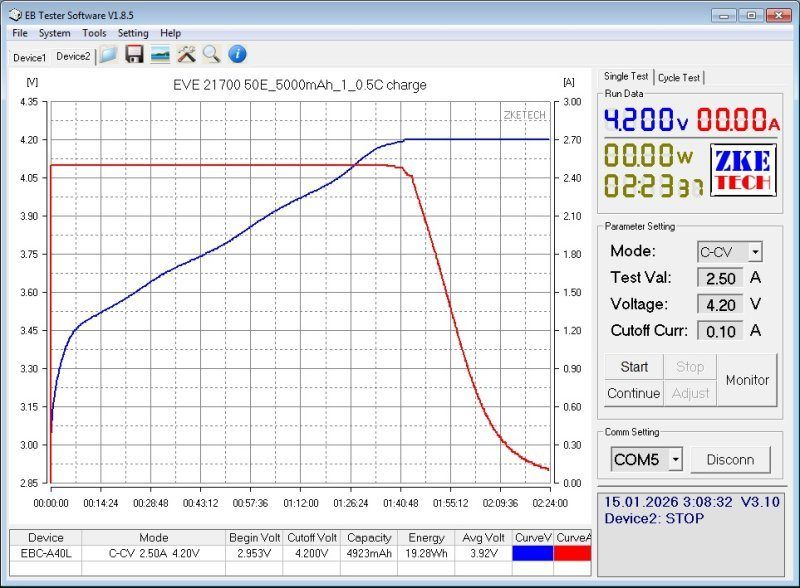The image size is (800, 588).
Task: Click the ZKE TECH logo
Action: tap(741, 170)
